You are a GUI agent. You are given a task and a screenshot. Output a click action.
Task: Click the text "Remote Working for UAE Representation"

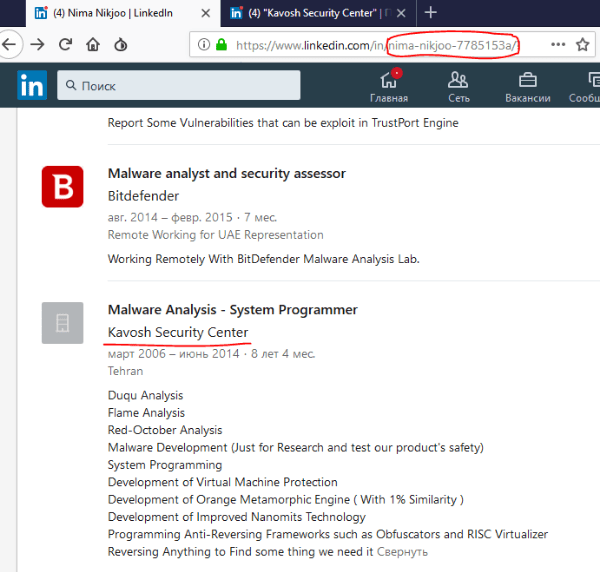215,235
